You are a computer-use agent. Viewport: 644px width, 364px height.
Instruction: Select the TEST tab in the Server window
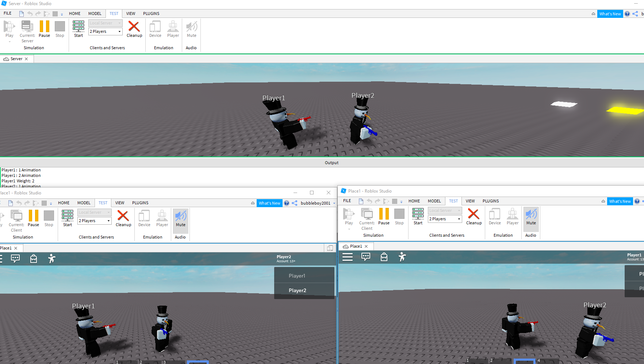114,13
